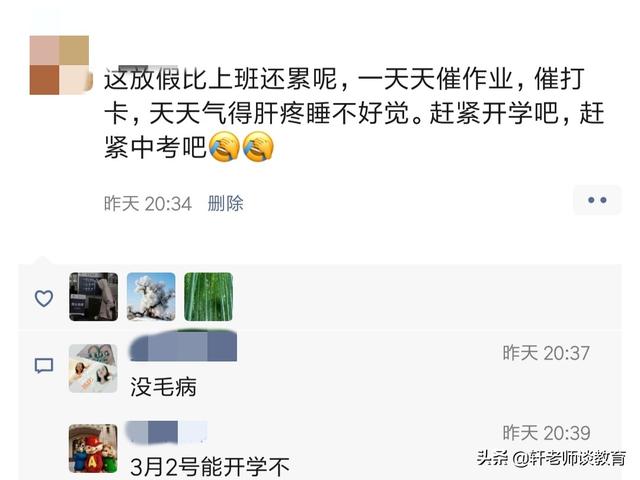This screenshot has height=480, width=640.
Task: Open the snowy tree liker avatar
Action: pyautogui.click(x=151, y=297)
